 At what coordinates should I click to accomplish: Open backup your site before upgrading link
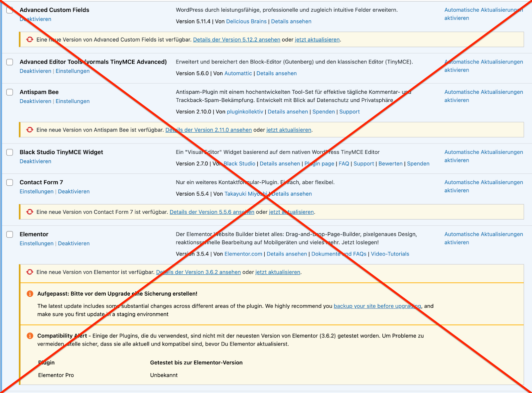pos(377,306)
